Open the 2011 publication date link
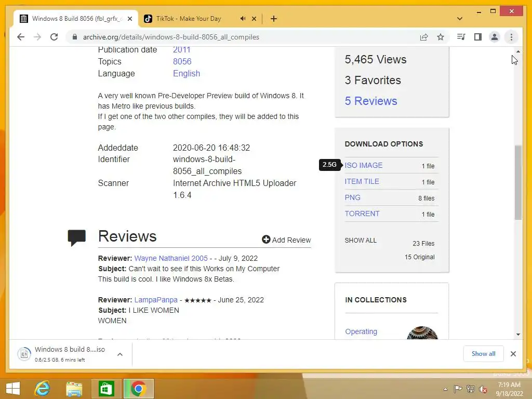The image size is (532, 399). pyautogui.click(x=181, y=50)
